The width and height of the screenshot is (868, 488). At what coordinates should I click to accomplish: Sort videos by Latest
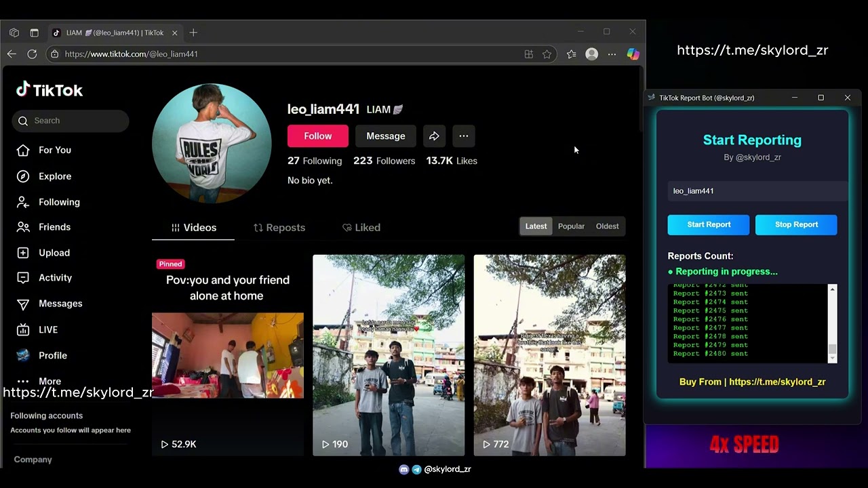(536, 226)
